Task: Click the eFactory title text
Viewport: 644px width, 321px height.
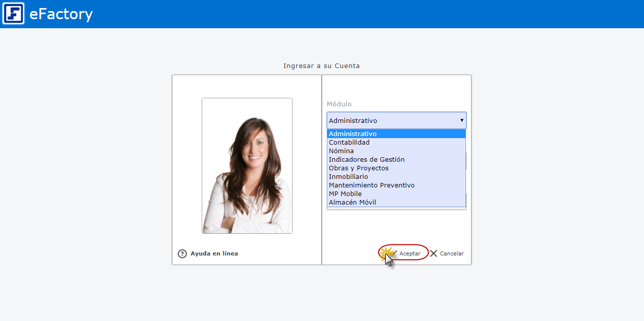Action: (61, 14)
